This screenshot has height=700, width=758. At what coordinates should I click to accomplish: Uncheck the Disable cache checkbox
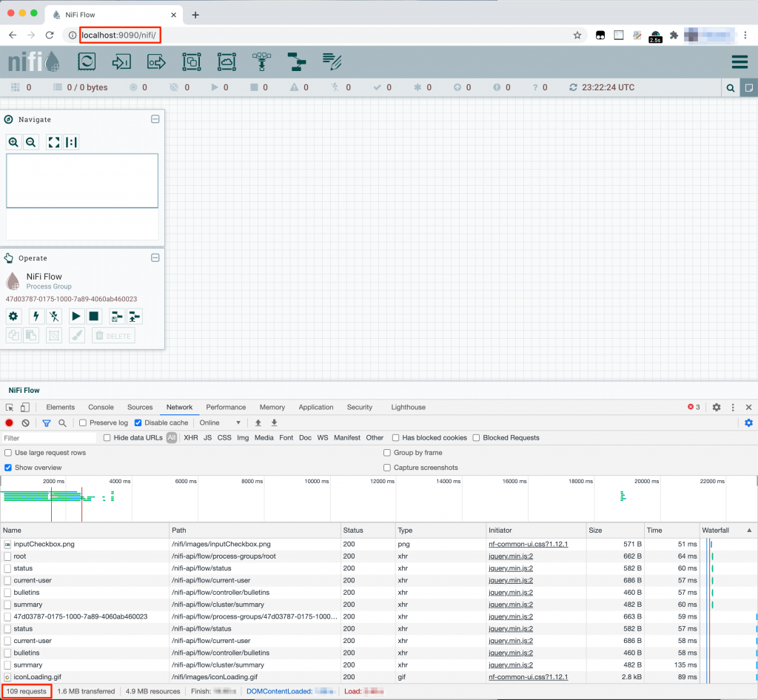pyautogui.click(x=138, y=423)
